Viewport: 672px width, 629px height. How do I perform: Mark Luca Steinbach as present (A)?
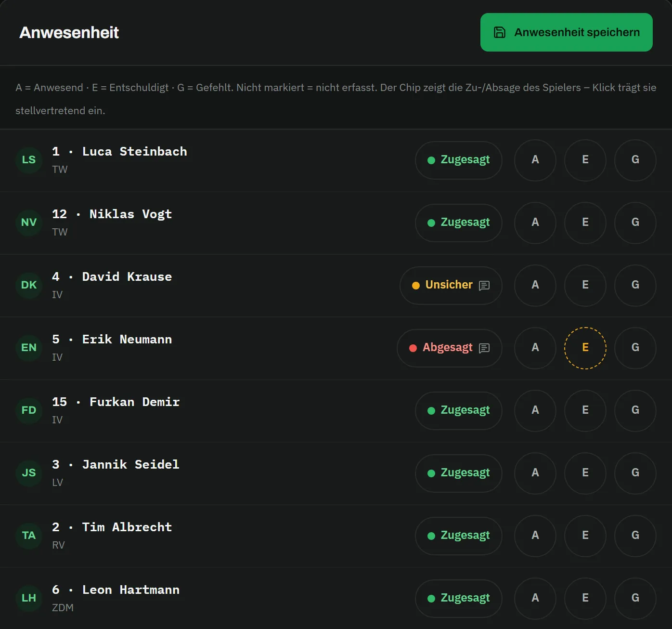pos(535,160)
